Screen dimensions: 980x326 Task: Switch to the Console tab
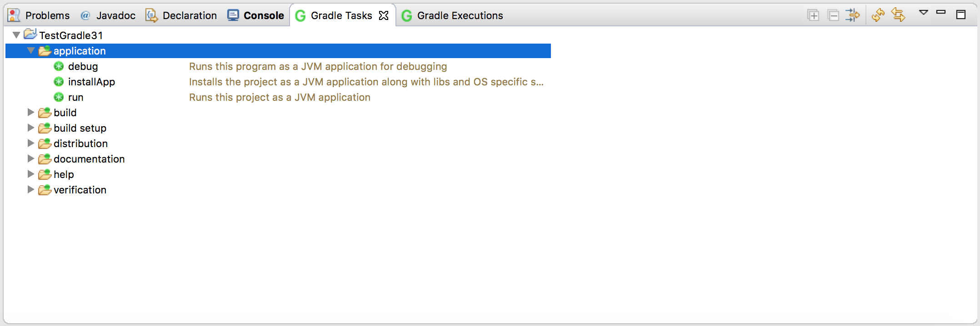(256, 15)
